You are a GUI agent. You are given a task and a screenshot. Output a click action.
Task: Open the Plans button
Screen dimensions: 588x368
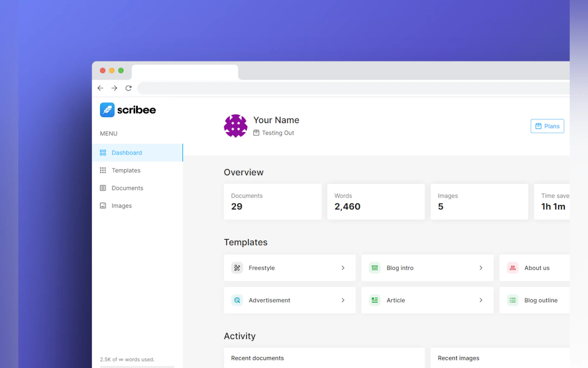pyautogui.click(x=547, y=126)
